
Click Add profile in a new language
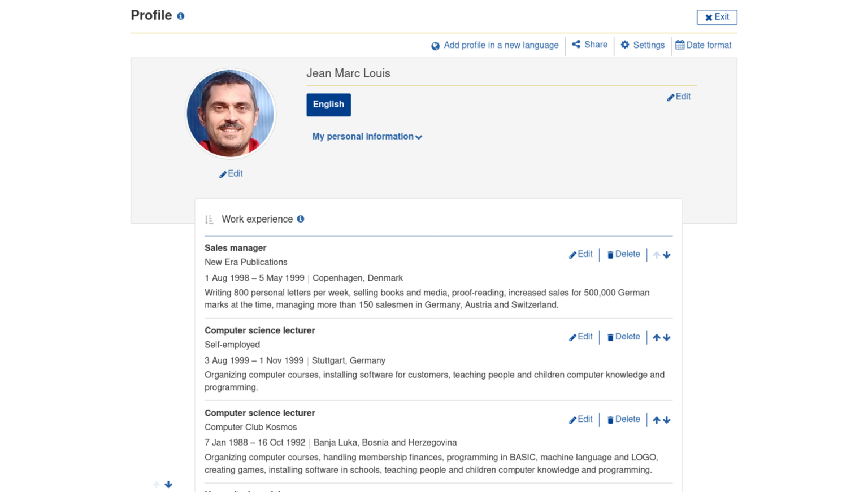[x=495, y=45]
